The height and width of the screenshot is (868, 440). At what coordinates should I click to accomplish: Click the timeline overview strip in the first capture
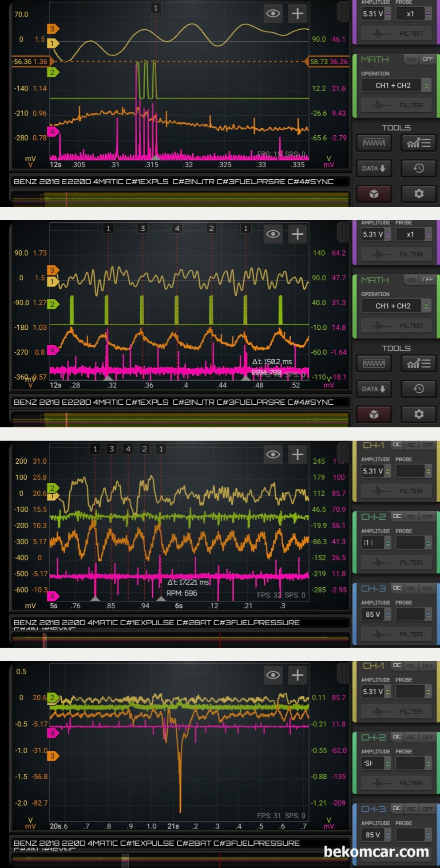pyautogui.click(x=180, y=198)
